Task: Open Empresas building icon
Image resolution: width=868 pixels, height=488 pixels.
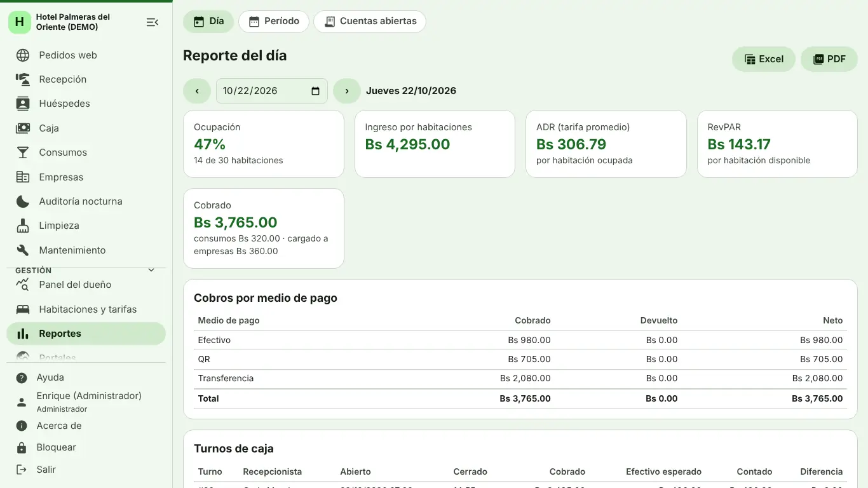Action: (23, 177)
